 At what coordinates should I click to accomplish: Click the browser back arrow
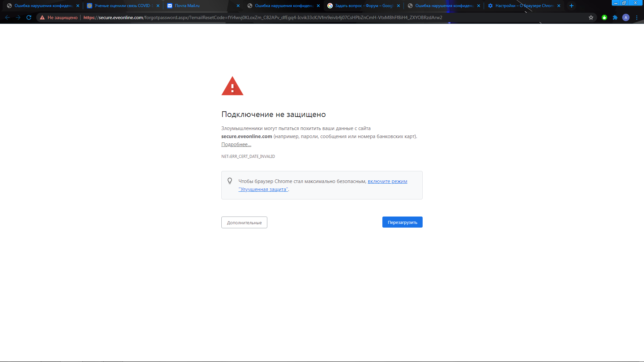pos(7,17)
